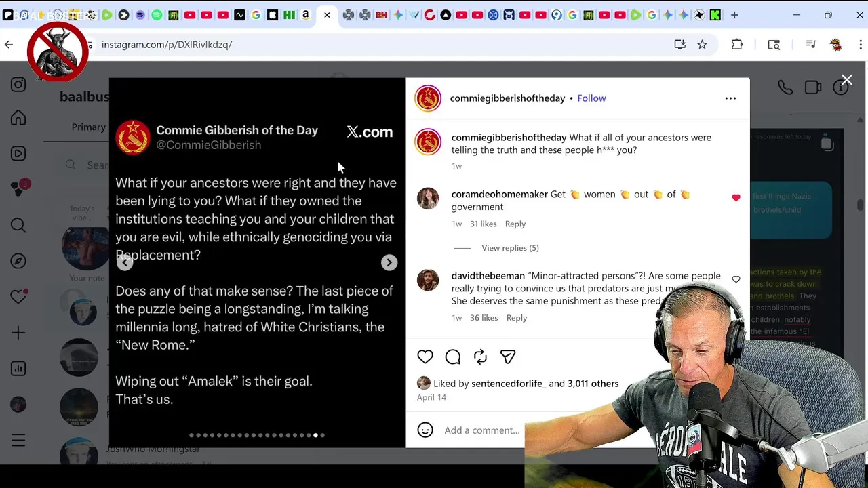This screenshot has width=868, height=488.
Task: Advance to the next carousel slide
Action: pyautogui.click(x=389, y=263)
